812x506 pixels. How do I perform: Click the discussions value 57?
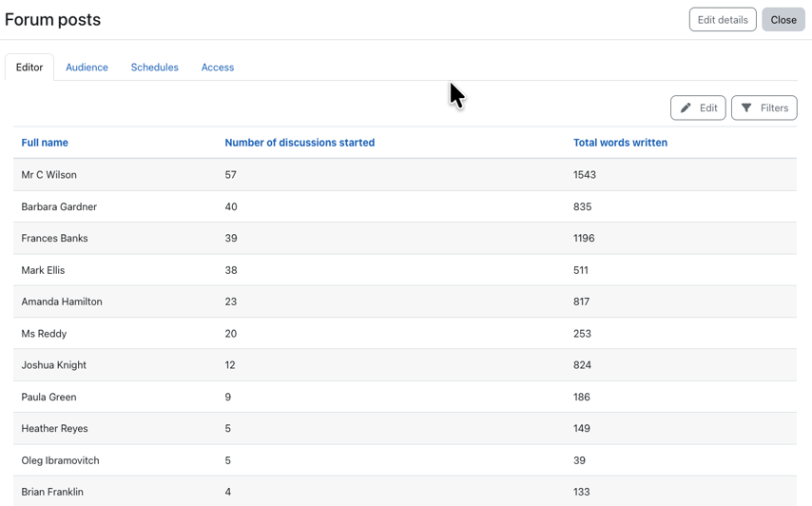coord(230,175)
